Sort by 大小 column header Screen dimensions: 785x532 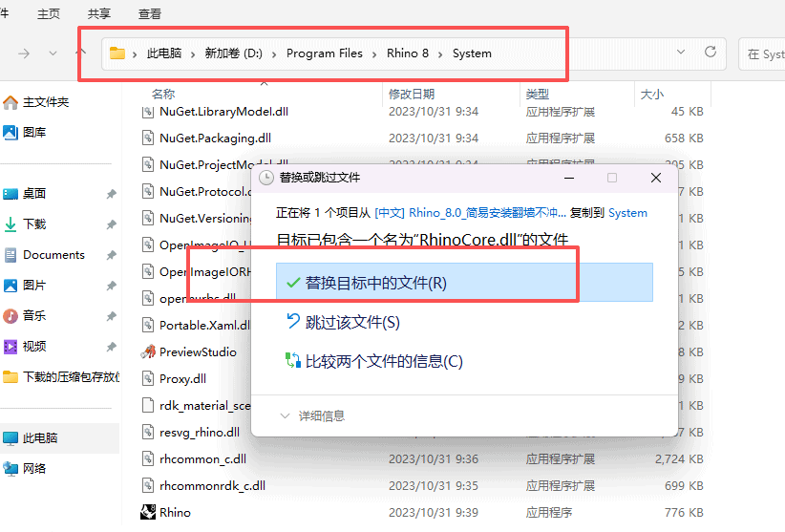[x=652, y=95]
